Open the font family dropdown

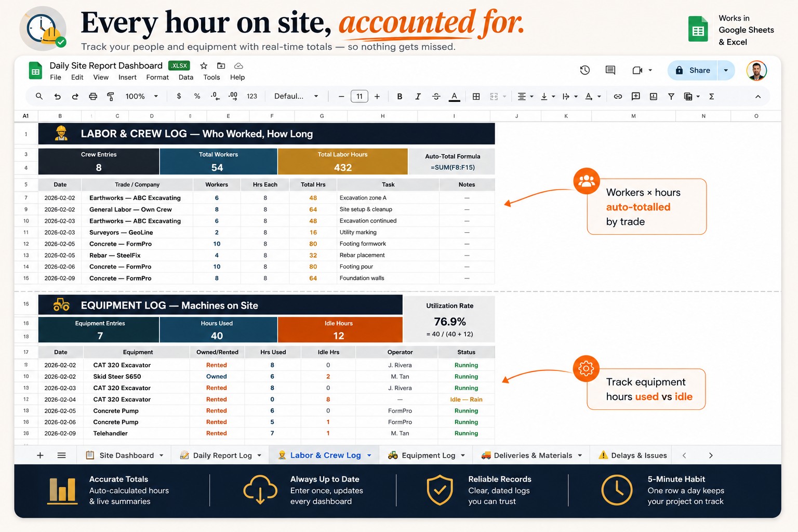click(x=296, y=96)
